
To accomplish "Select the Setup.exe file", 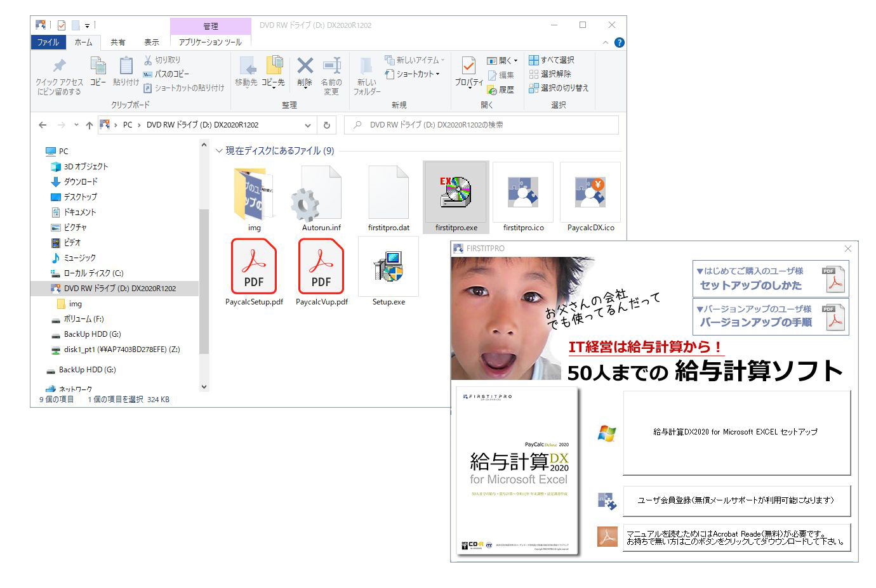I will click(388, 271).
